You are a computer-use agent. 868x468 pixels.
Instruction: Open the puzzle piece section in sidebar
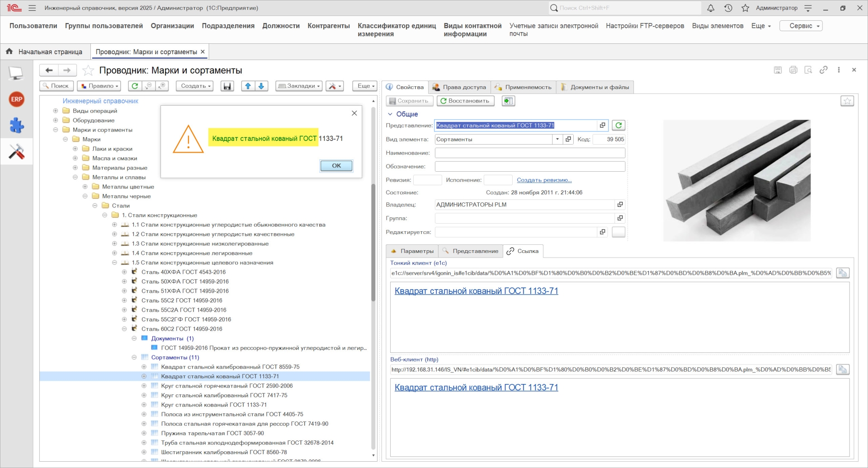(x=17, y=126)
